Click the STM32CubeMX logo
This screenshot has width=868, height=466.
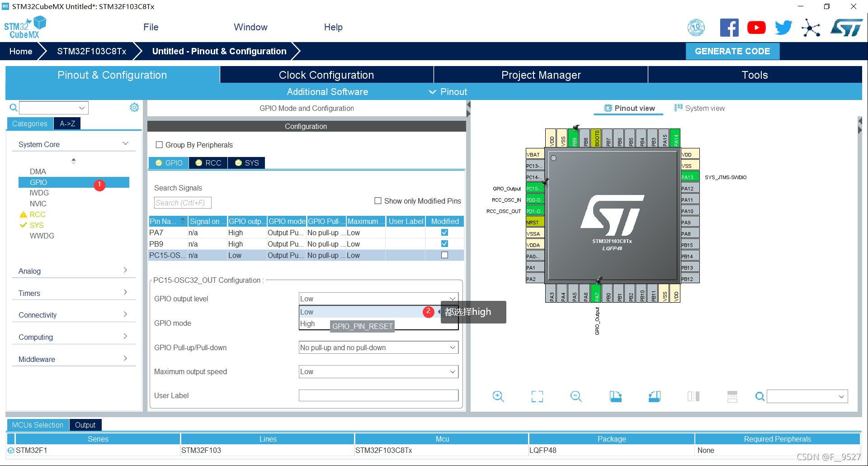pyautogui.click(x=25, y=28)
